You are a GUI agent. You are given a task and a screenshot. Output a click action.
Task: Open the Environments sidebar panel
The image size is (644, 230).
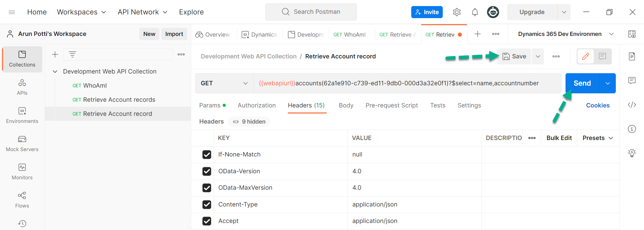[x=22, y=116]
